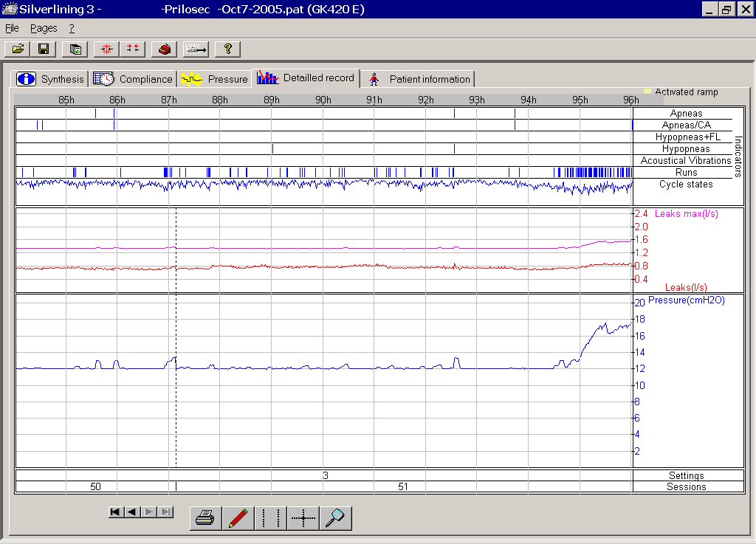Click the Activated ramp legend text
Viewport: 756px width, 544px height.
tap(687, 92)
